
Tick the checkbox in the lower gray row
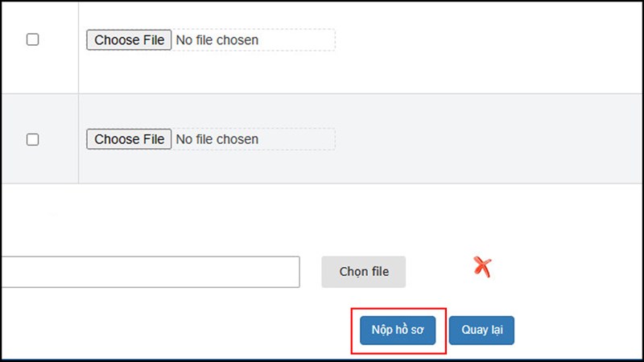33,139
